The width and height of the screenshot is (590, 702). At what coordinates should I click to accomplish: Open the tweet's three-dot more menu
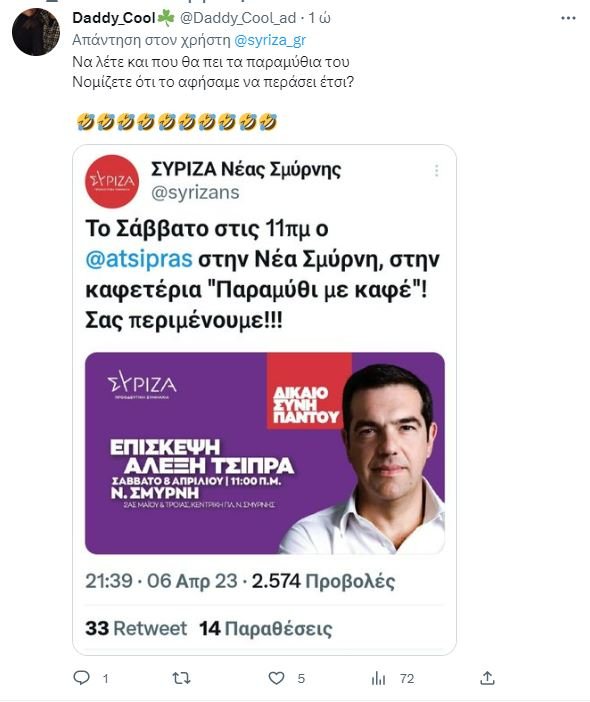point(568,18)
